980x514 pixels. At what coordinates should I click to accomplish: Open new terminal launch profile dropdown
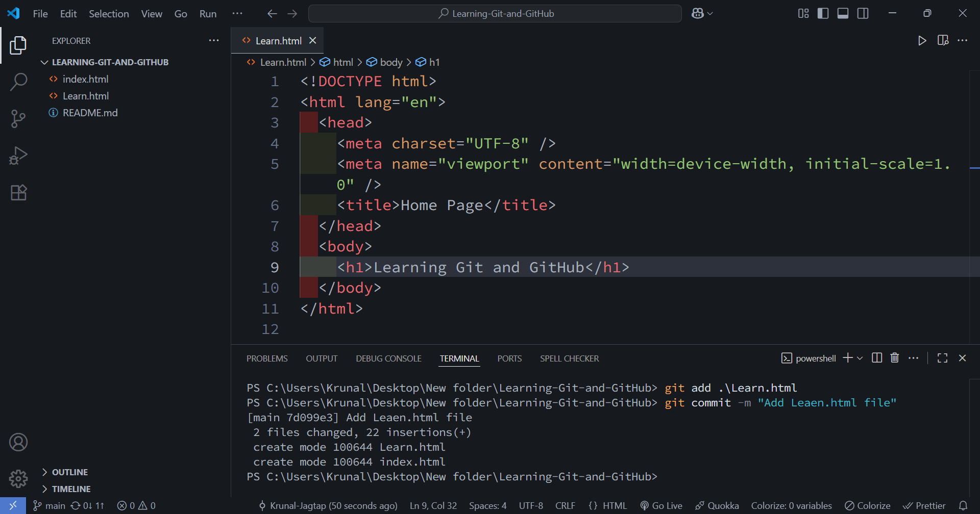pyautogui.click(x=860, y=358)
